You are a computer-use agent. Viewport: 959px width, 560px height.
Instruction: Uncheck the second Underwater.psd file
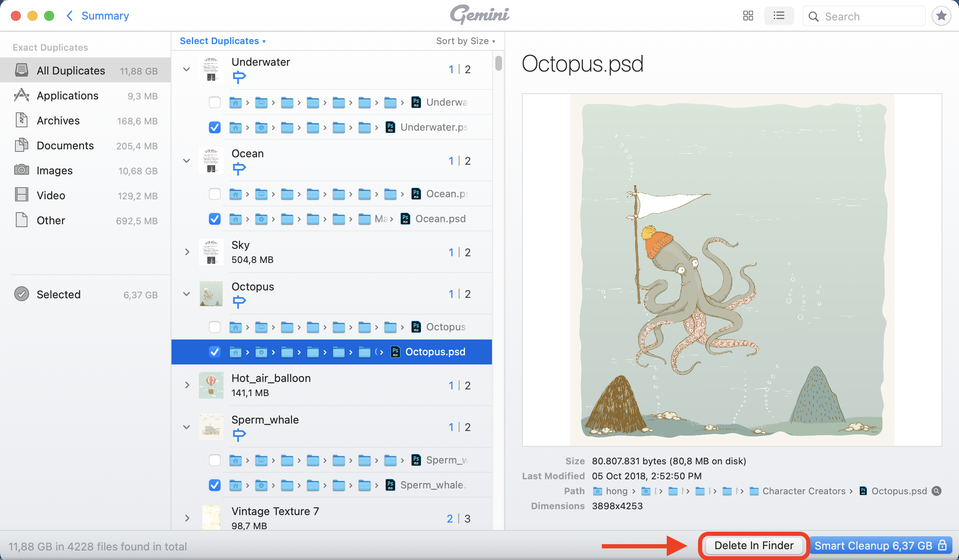(215, 127)
